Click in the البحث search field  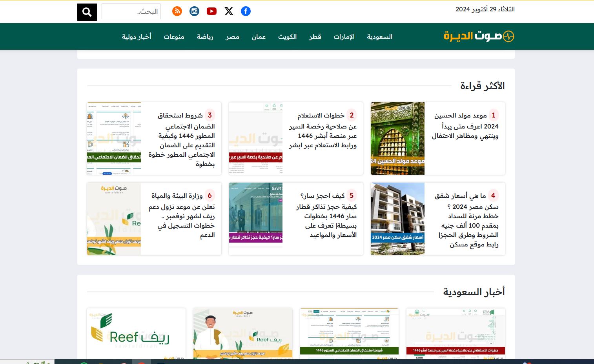pos(131,12)
